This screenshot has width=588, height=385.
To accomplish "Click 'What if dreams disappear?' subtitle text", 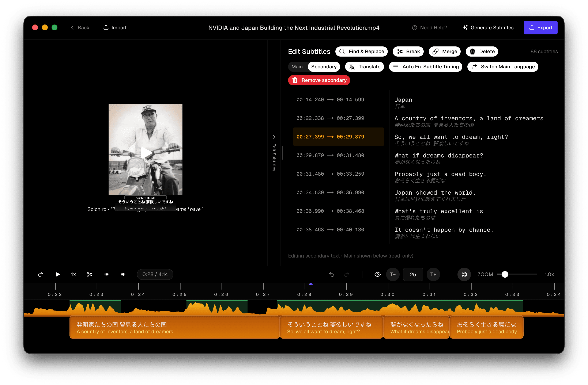I will click(439, 156).
